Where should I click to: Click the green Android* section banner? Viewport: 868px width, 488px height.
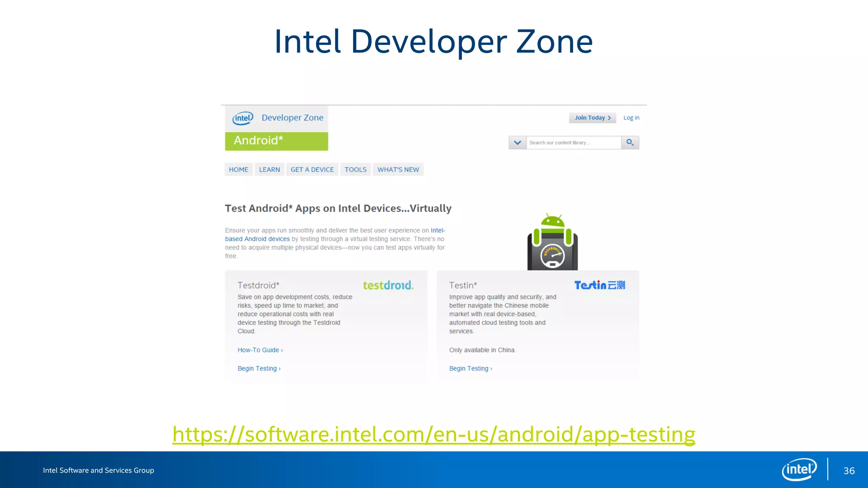(x=276, y=141)
